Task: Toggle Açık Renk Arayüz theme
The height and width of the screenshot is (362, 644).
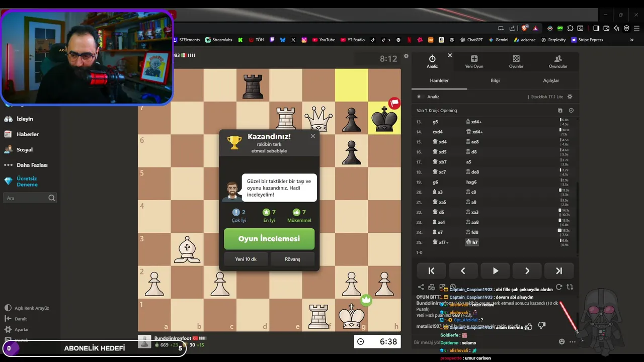Action: 27,308
